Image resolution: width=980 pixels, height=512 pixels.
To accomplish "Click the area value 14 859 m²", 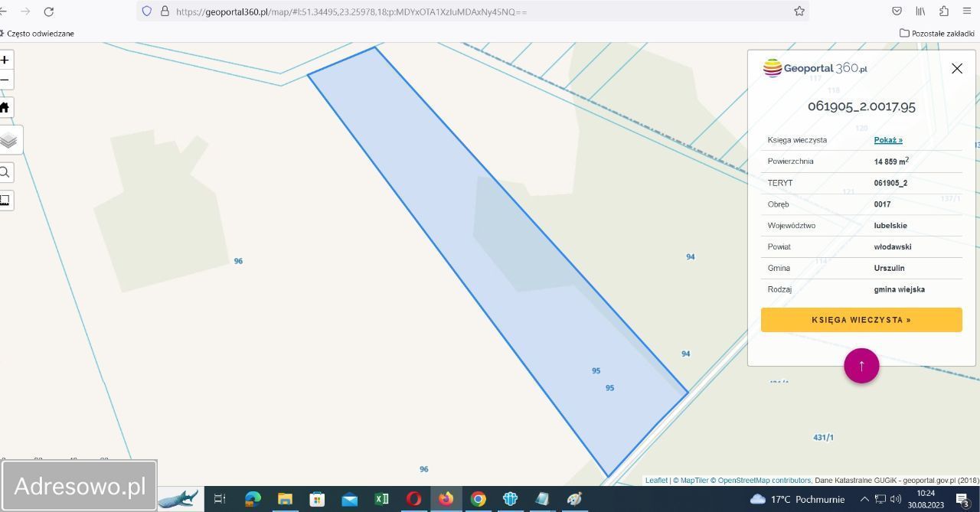I will (x=891, y=161).
